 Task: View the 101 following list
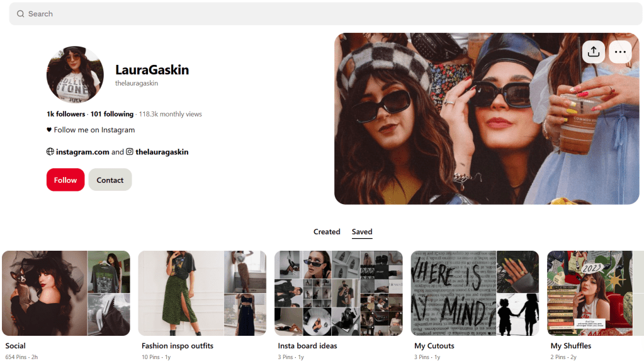coord(112,114)
